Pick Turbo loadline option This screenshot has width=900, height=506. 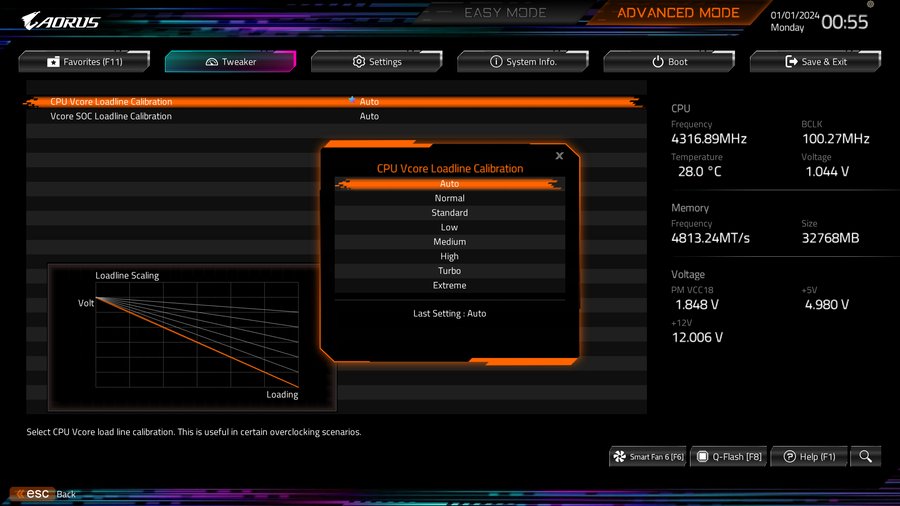click(x=449, y=271)
